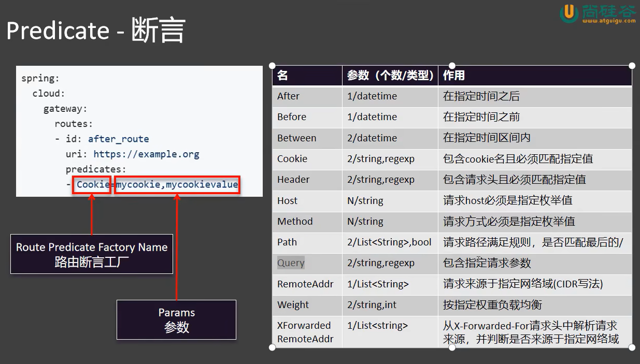Screen dimensions: 640x364
Task: Click the "Route Predicate Factory Name" callout
Action: pyautogui.click(x=92, y=254)
